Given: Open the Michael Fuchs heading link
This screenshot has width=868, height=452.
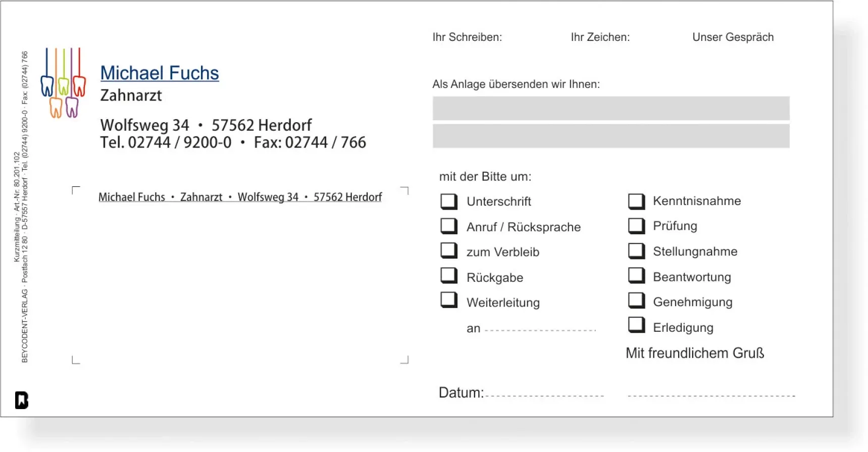Looking at the screenshot, I should point(160,73).
